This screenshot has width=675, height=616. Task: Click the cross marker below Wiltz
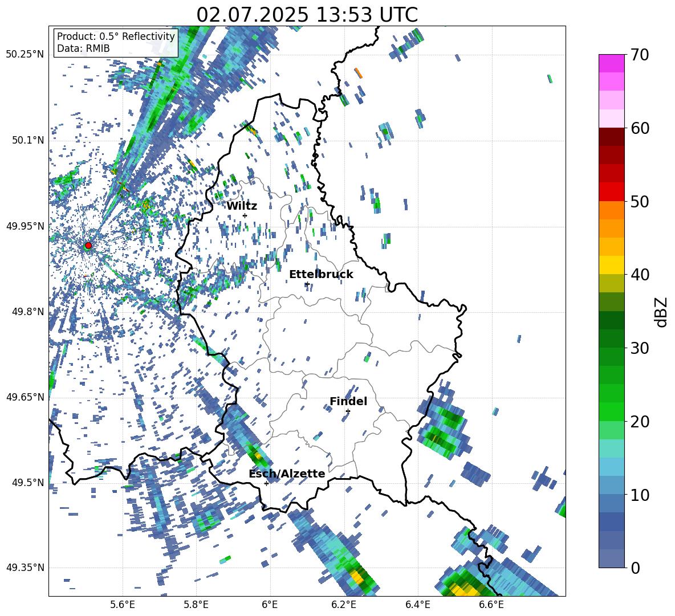[245, 215]
